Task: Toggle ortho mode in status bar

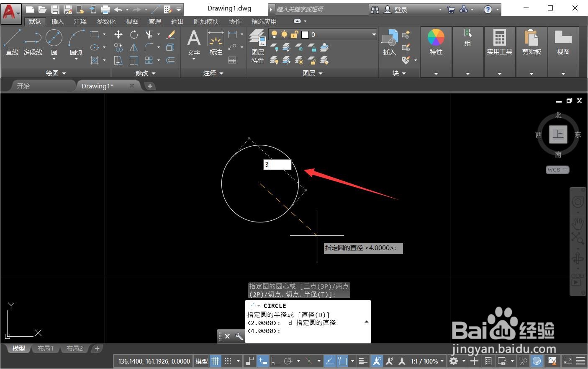Action: (x=275, y=361)
